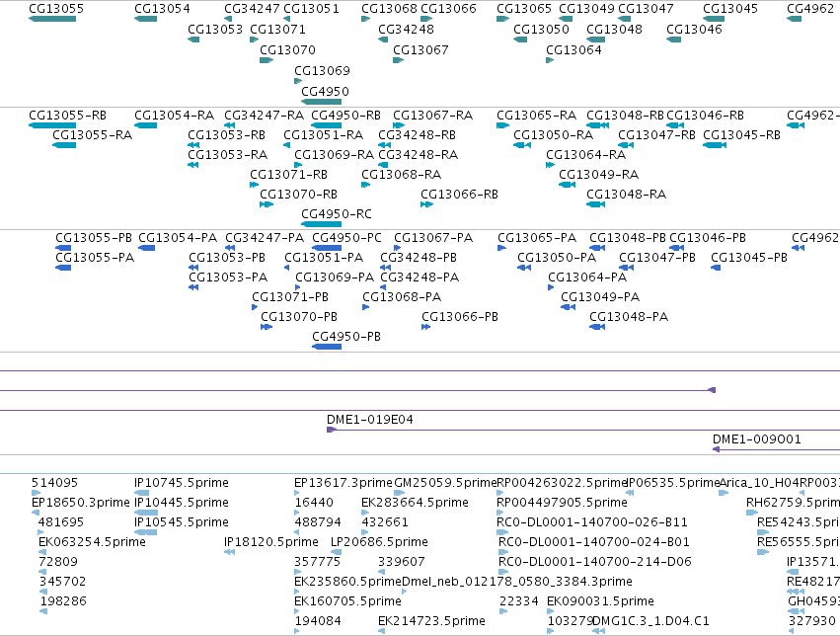Click the LP20686.5prime EST glyph
Screen dimensions: 840x636
tap(336, 552)
